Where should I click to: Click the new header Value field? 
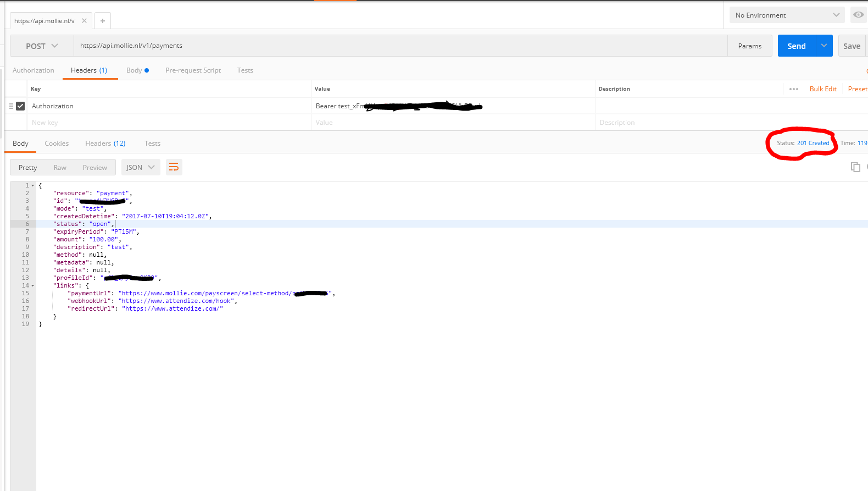point(453,123)
